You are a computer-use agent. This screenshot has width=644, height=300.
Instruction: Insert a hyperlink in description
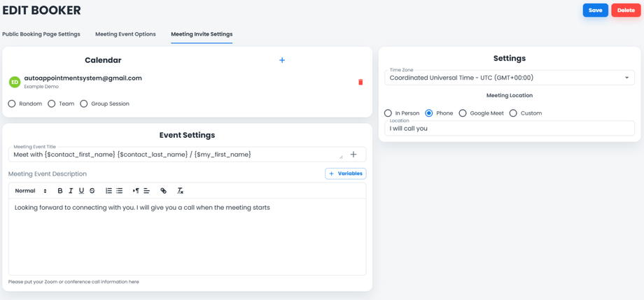coord(163,191)
